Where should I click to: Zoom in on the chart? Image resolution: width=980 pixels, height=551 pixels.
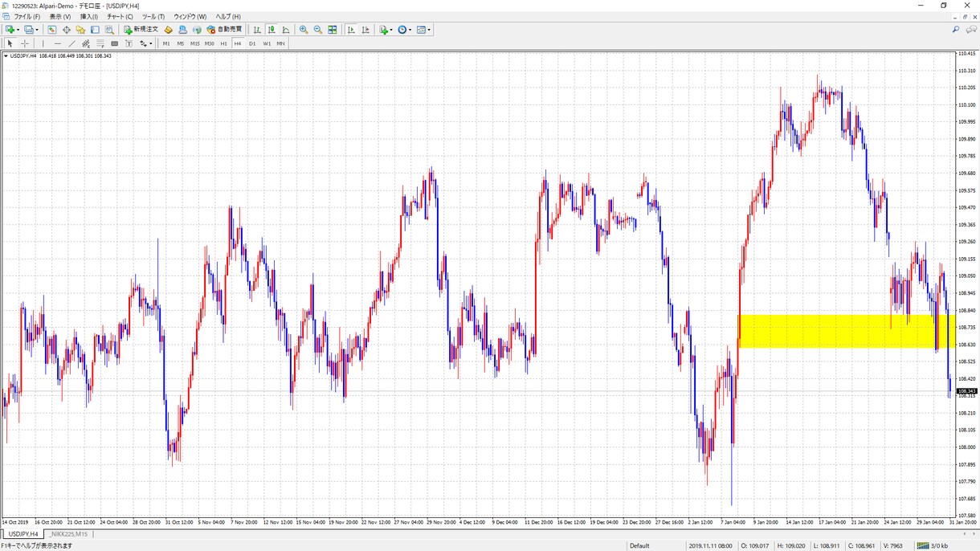point(304,30)
